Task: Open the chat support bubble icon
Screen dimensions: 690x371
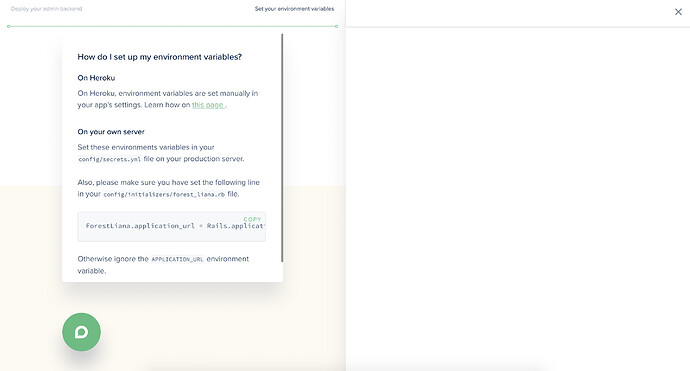Action: point(81,332)
